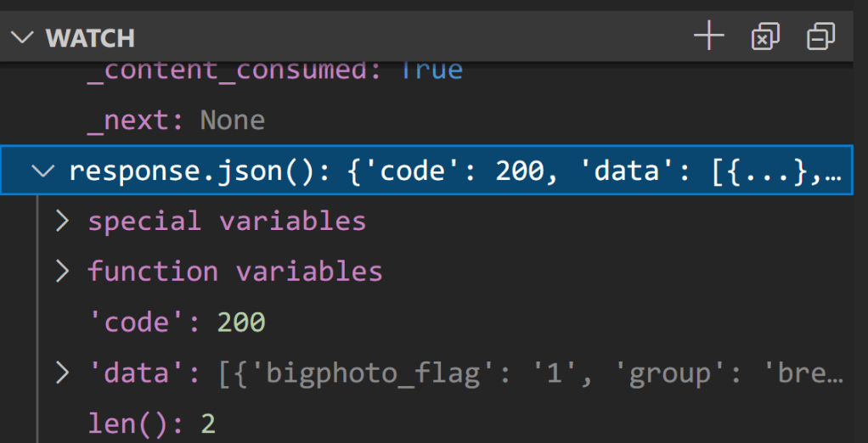Select the special variables label
The image size is (868, 443).
(227, 221)
